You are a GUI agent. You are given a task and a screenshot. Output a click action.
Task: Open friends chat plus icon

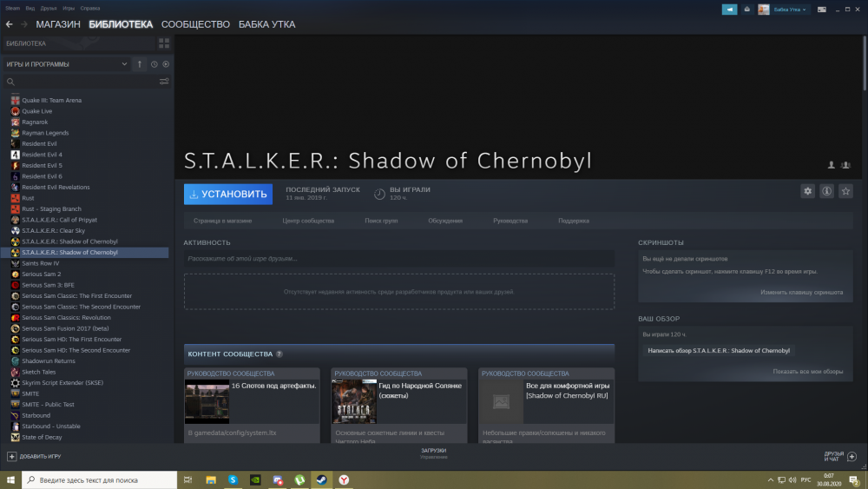coord(852,456)
